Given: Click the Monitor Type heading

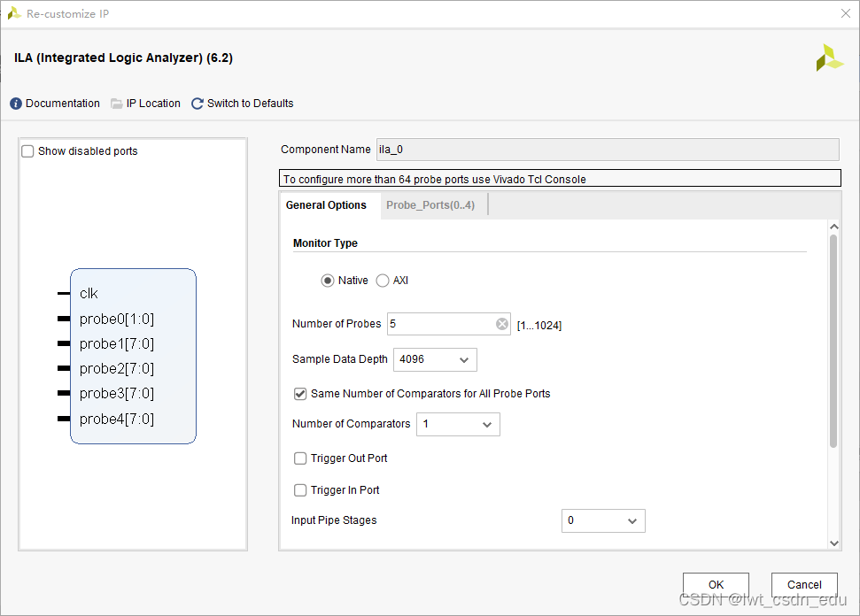Looking at the screenshot, I should click(x=325, y=243).
